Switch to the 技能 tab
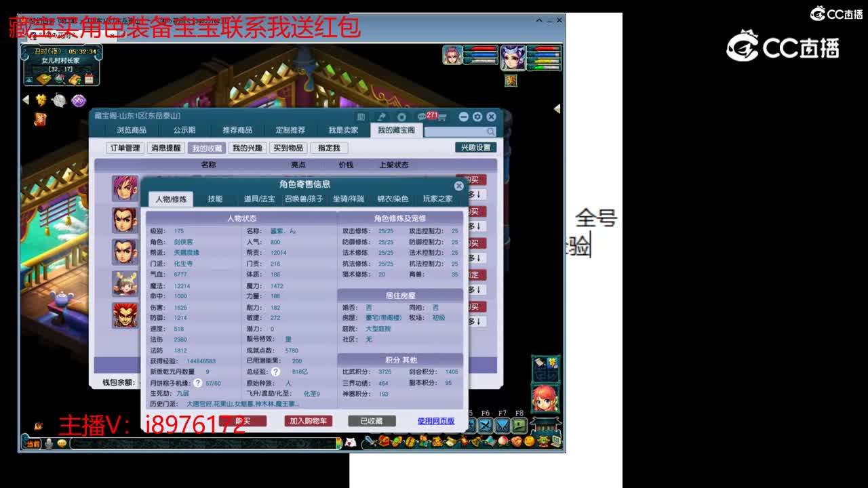 (x=215, y=199)
